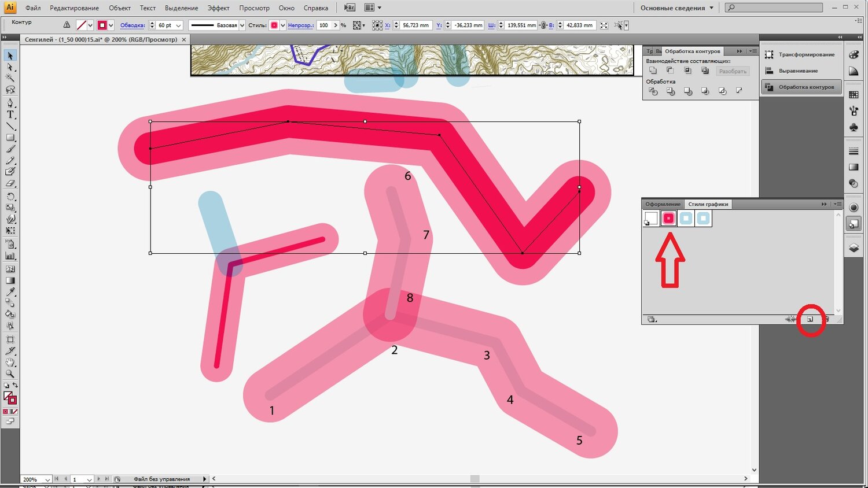Select the Type tool
Image resolution: width=868 pixels, height=488 pixels.
[10, 114]
